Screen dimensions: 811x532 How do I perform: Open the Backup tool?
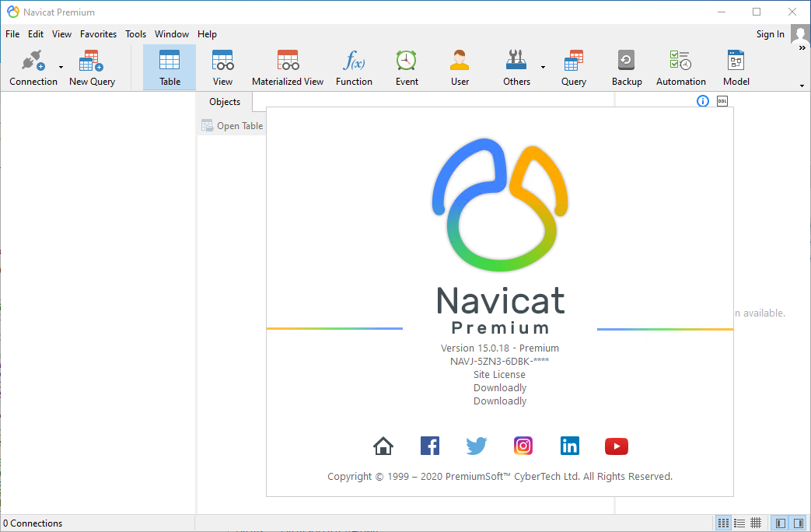[x=627, y=67]
